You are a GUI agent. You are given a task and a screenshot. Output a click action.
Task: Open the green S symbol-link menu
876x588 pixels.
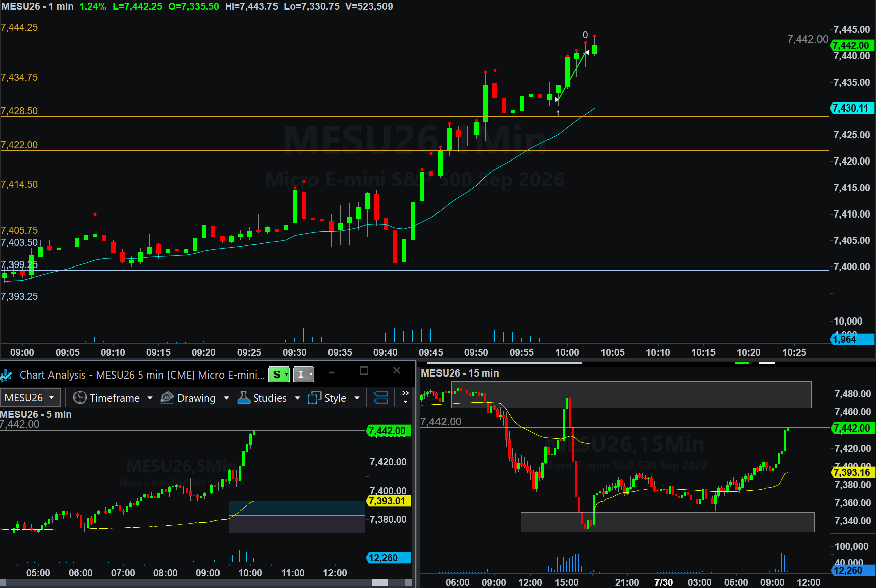(x=279, y=374)
